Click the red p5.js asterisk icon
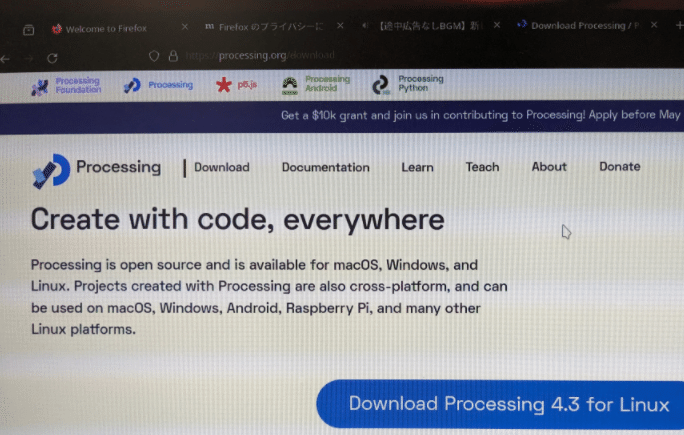This screenshot has height=435, width=684. pyautogui.click(x=224, y=85)
